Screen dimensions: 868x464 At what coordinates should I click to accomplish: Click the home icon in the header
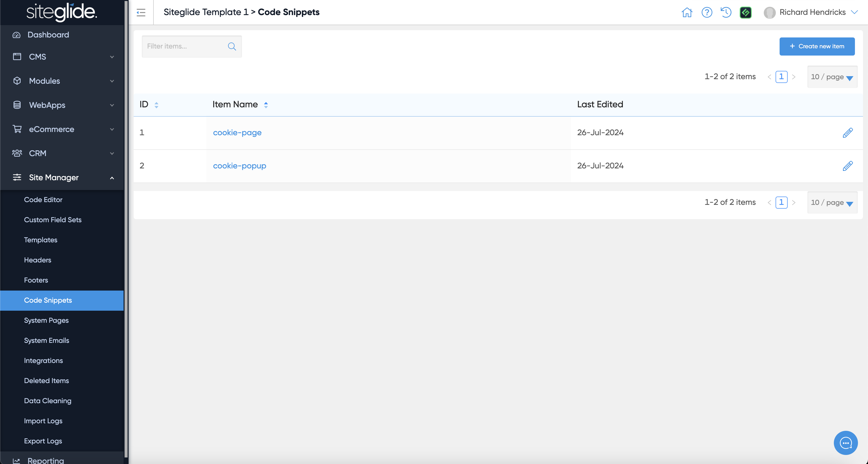pyautogui.click(x=687, y=13)
